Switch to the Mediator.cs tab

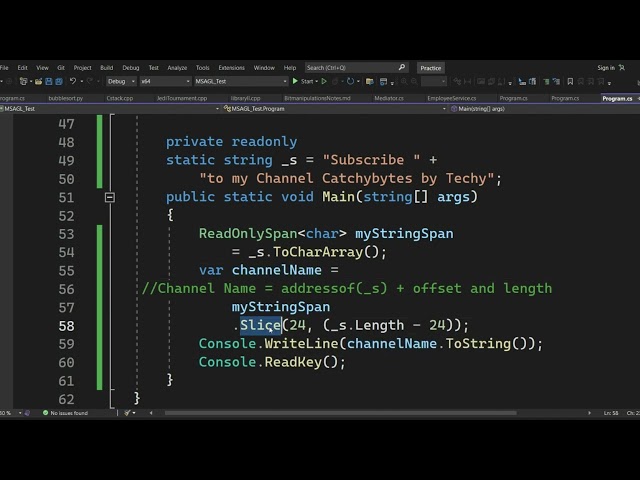pyautogui.click(x=389, y=98)
